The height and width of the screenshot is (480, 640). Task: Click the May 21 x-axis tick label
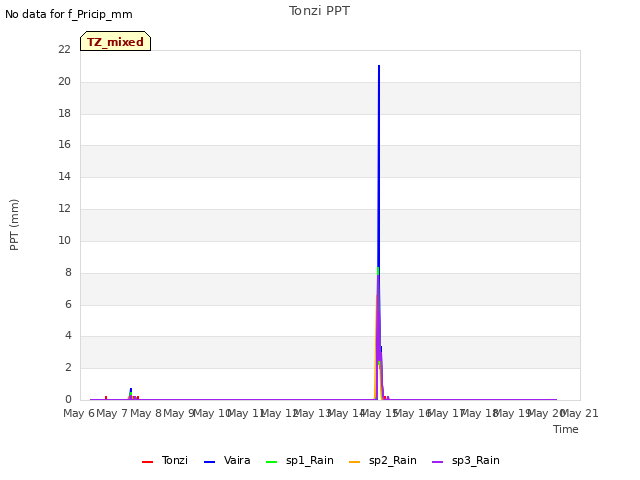pos(580,413)
